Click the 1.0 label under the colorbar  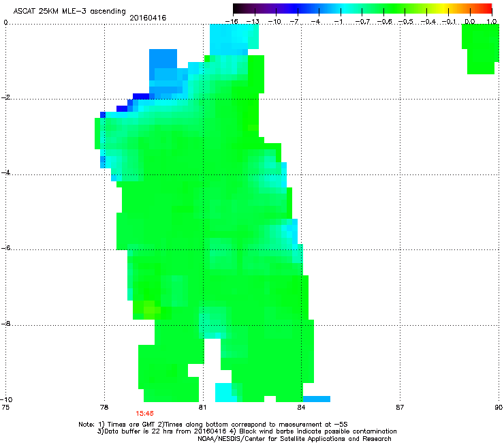tap(492, 22)
